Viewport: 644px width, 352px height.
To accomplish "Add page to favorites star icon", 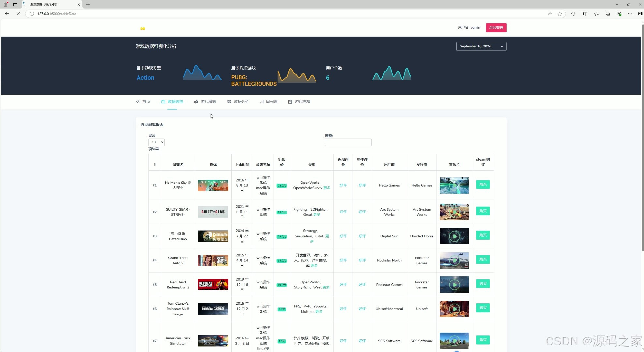I will [x=560, y=14].
